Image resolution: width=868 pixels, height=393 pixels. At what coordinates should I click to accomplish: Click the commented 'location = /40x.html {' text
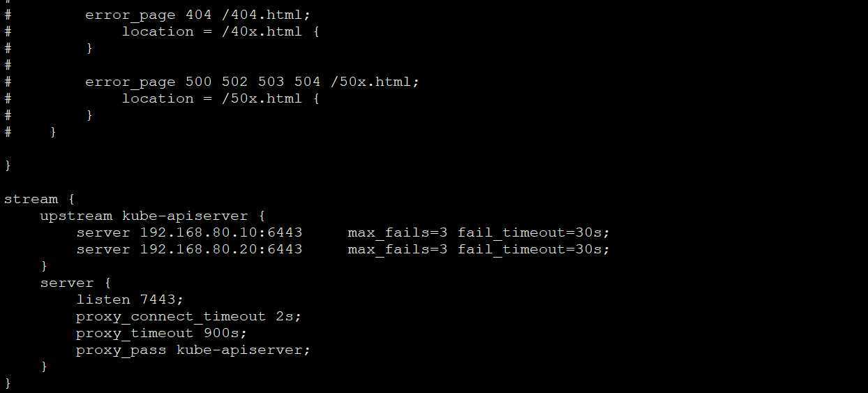tap(220, 31)
